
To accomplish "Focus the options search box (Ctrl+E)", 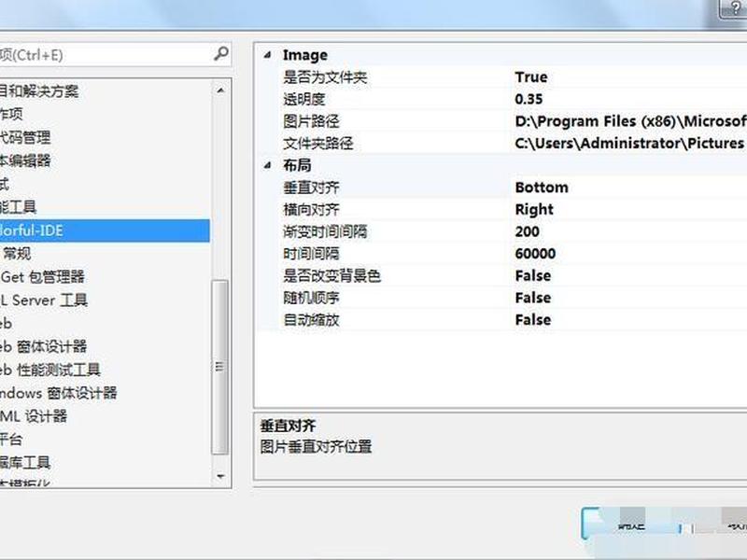I will [x=114, y=55].
